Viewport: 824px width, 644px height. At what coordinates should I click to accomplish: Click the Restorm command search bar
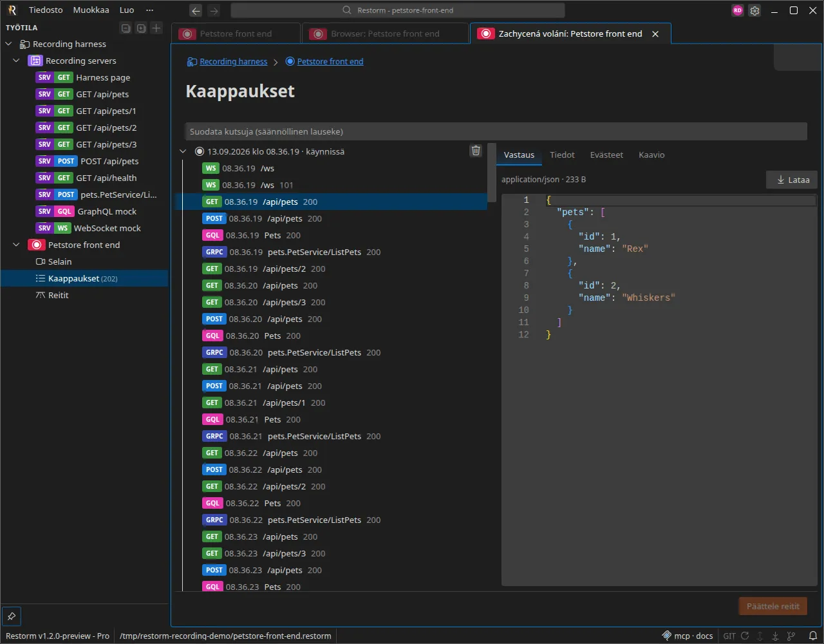click(398, 10)
